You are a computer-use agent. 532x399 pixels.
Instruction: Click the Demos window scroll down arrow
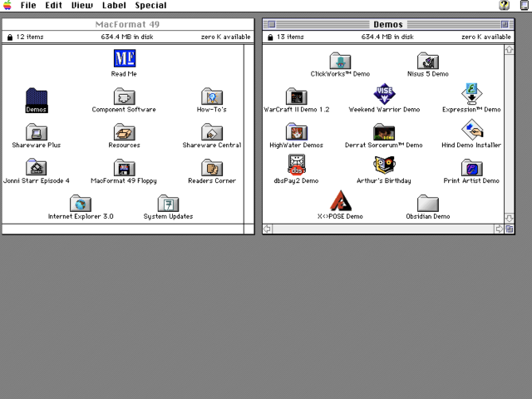(x=509, y=218)
